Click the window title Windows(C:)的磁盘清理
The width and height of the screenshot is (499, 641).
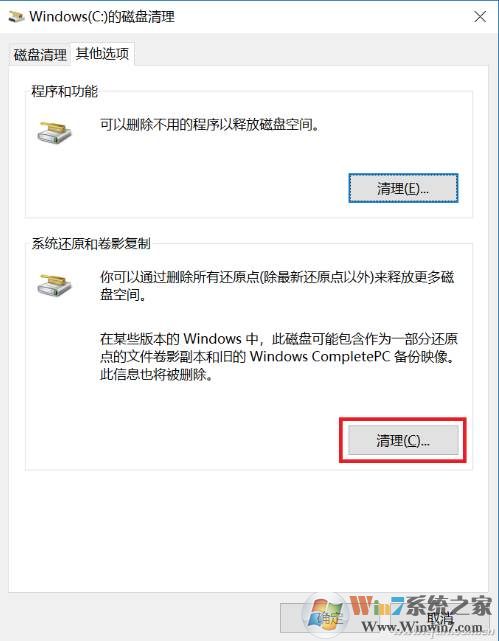[102, 17]
